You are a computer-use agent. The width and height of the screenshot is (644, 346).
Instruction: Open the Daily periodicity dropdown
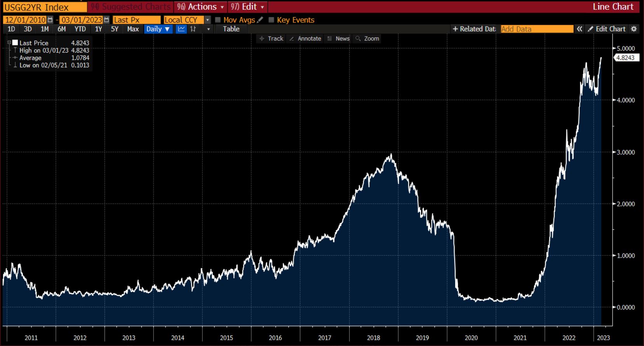158,29
